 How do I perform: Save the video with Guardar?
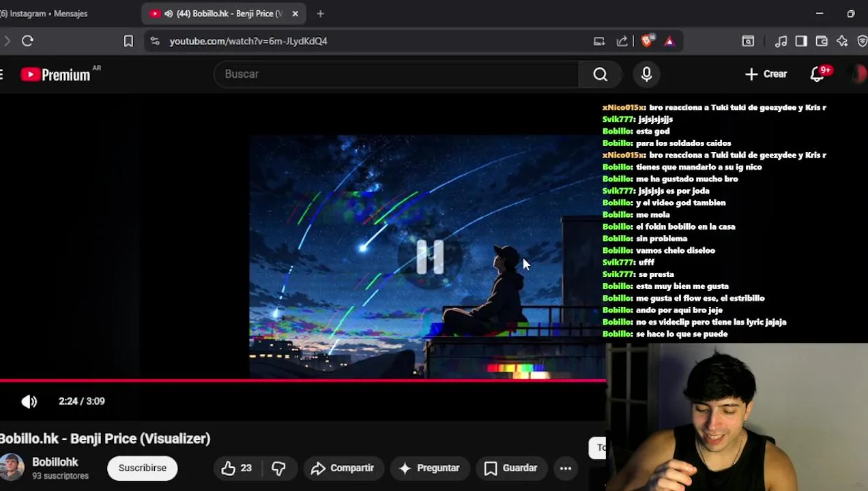point(511,468)
